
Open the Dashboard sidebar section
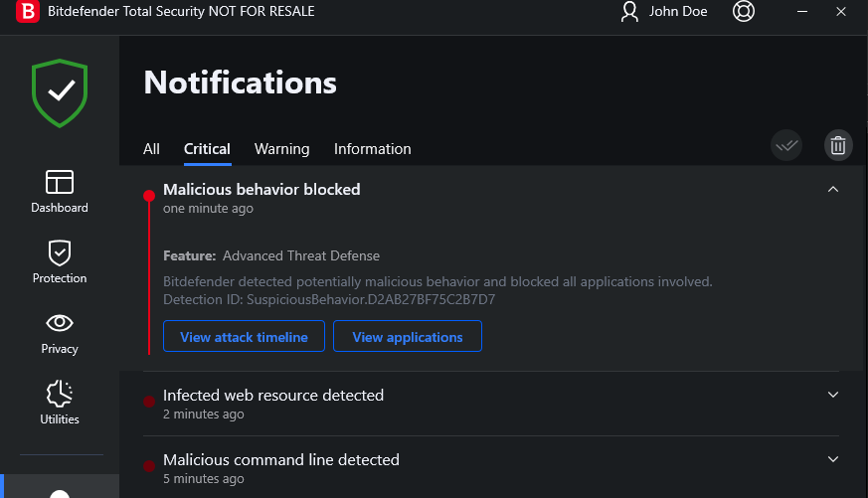60,191
